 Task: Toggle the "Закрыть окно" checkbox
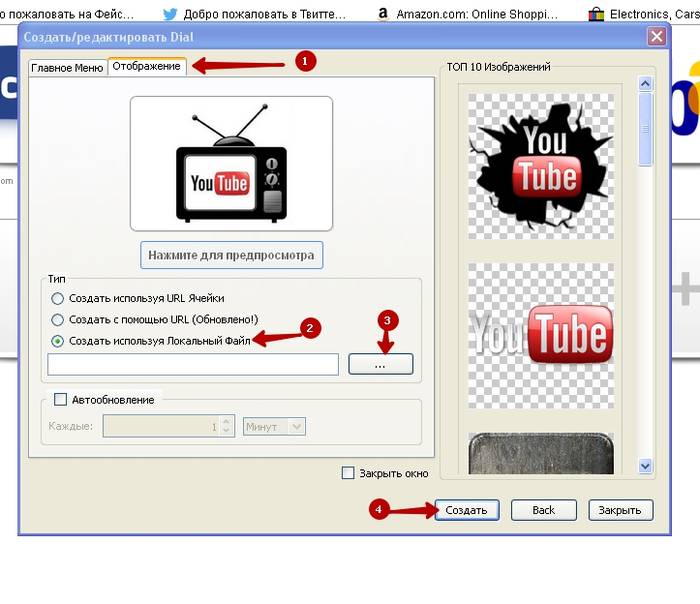[348, 473]
